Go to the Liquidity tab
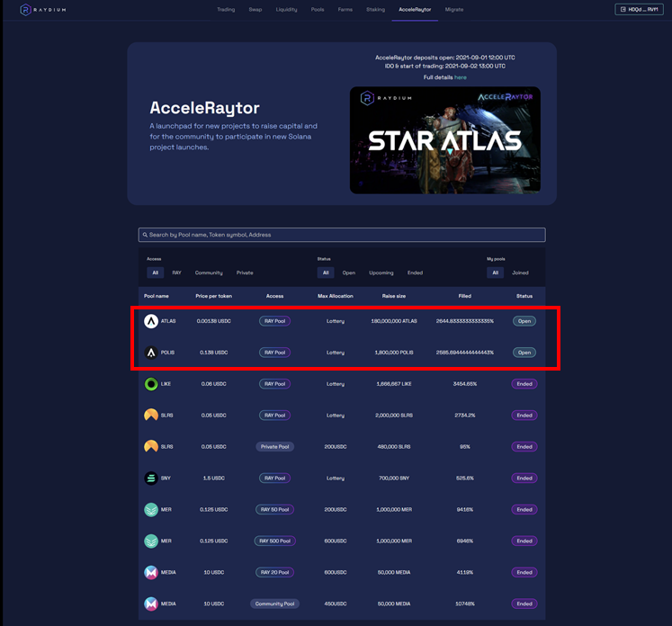Image resolution: width=672 pixels, height=626 pixels. [x=286, y=9]
